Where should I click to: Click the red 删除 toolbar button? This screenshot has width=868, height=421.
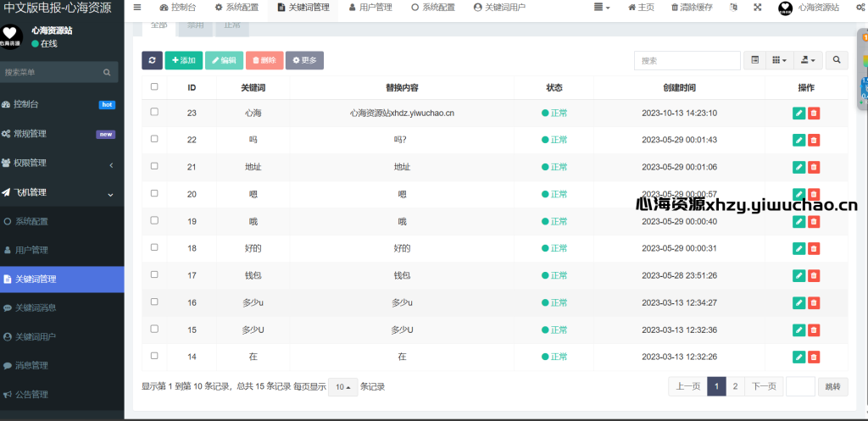pos(264,60)
